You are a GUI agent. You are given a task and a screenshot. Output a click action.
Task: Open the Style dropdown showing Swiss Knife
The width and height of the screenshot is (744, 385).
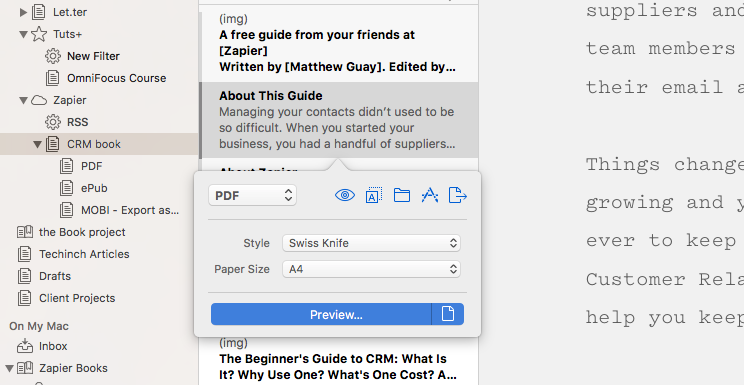pos(371,243)
